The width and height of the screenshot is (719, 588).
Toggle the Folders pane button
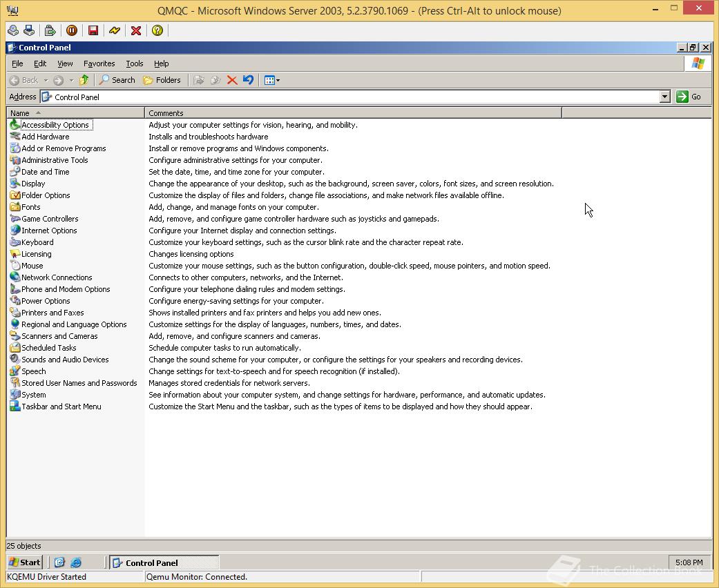[162, 80]
